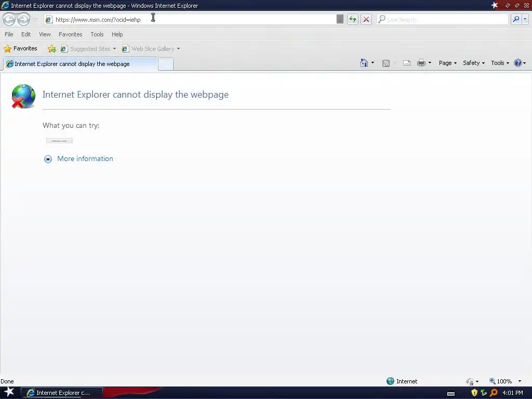Open a new blank tab
Screen dimensions: 532x399
pyautogui.click(x=166, y=64)
